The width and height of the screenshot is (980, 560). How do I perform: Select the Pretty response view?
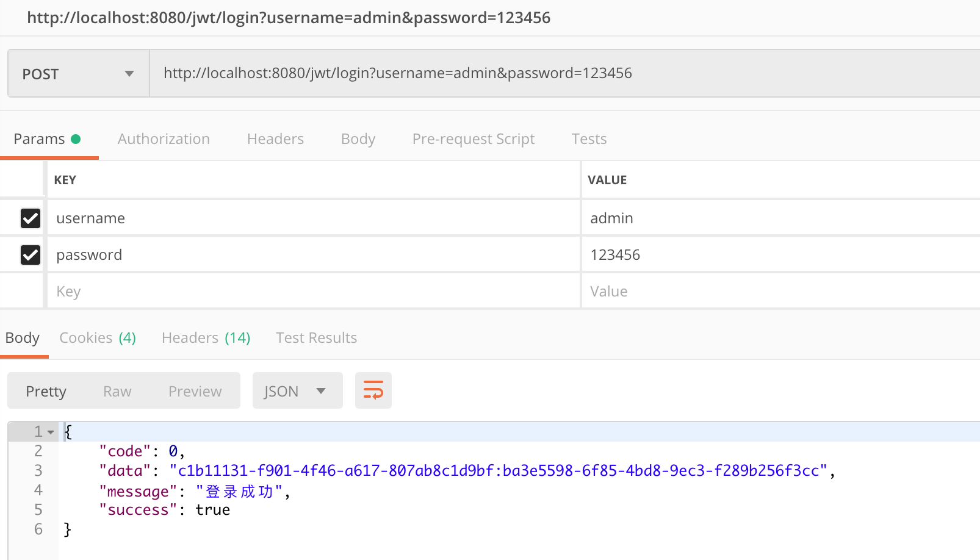coord(46,390)
